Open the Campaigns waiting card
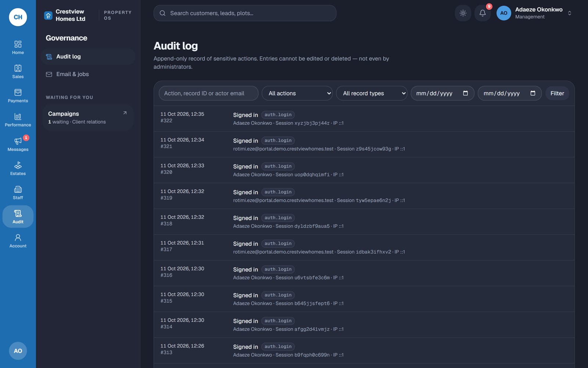588x368 pixels. click(x=88, y=117)
